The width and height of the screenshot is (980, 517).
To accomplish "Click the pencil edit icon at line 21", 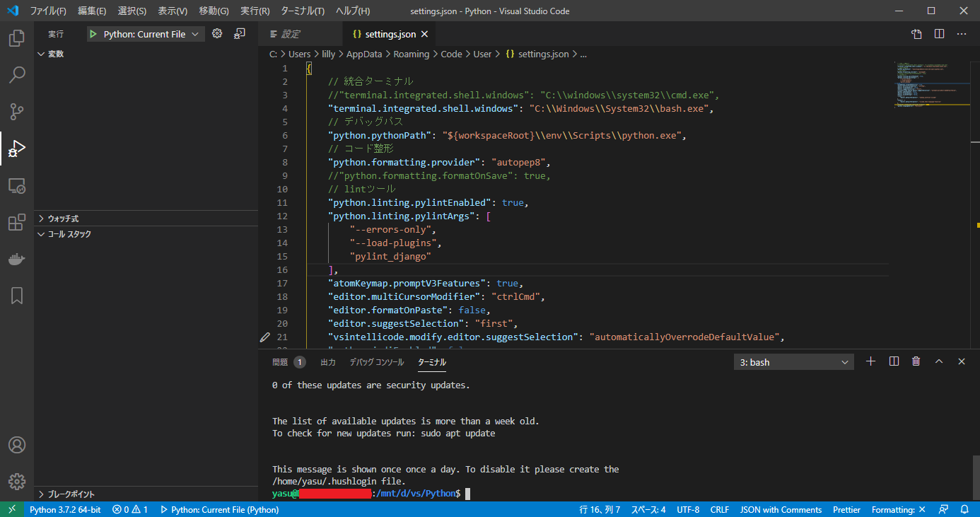I will pyautogui.click(x=265, y=337).
